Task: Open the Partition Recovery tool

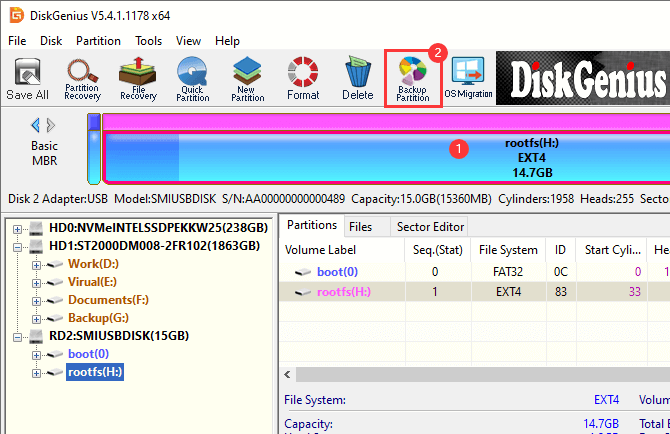Action: 83,78
